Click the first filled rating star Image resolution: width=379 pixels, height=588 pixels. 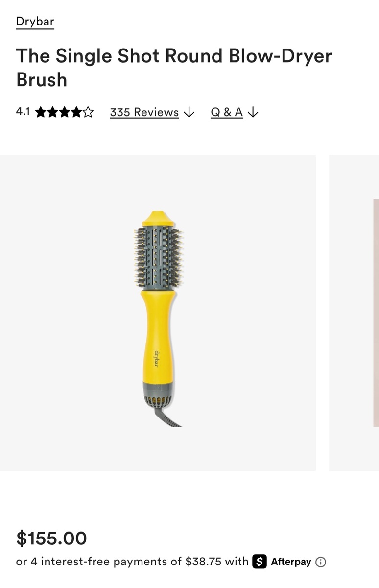[x=41, y=112]
